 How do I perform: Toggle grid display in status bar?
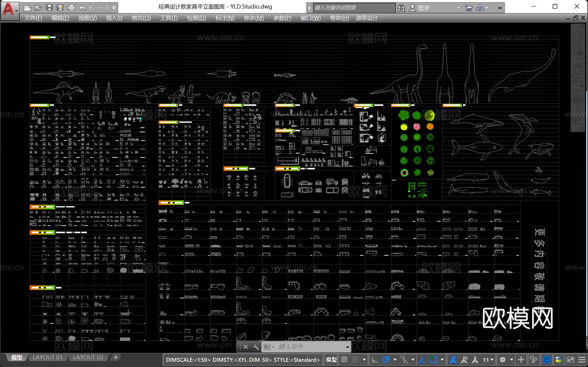(344, 359)
